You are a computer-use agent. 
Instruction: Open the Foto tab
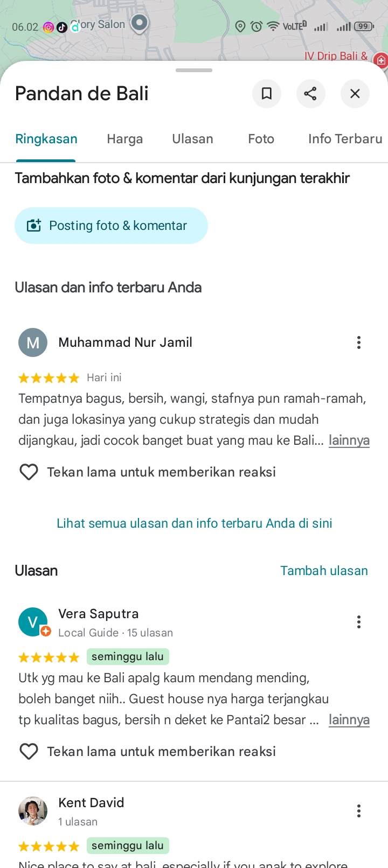pyautogui.click(x=261, y=139)
